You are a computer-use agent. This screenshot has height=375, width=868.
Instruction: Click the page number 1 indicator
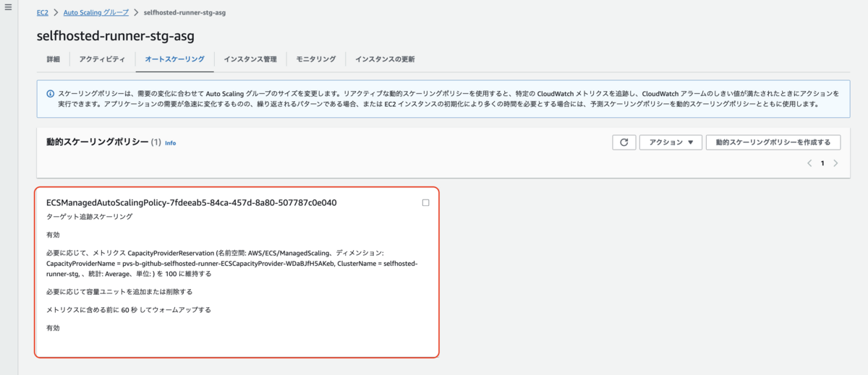tap(822, 163)
